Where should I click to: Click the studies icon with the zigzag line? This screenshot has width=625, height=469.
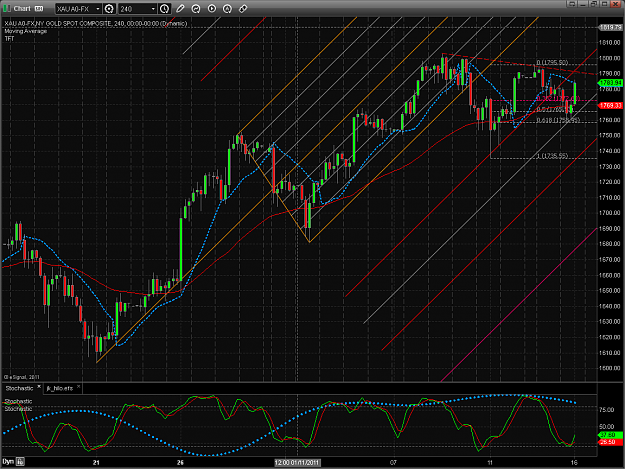(x=196, y=8)
